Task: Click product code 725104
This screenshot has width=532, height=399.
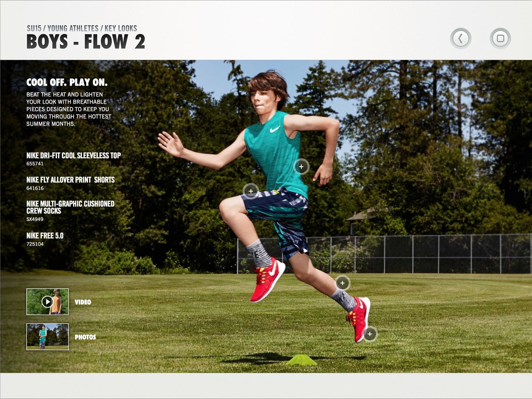Action: click(35, 244)
